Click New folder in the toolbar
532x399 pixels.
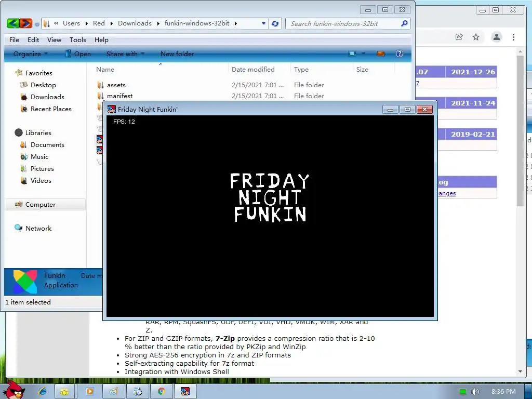click(x=177, y=54)
